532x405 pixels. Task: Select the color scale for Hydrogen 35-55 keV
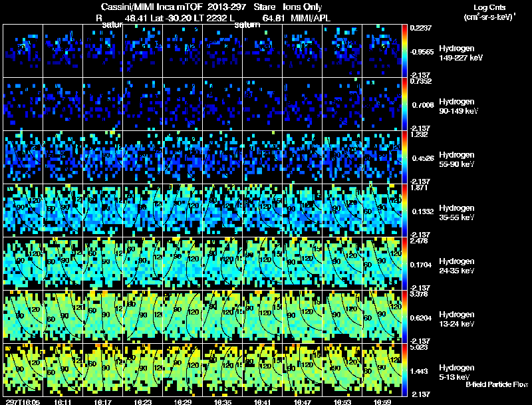(x=406, y=210)
